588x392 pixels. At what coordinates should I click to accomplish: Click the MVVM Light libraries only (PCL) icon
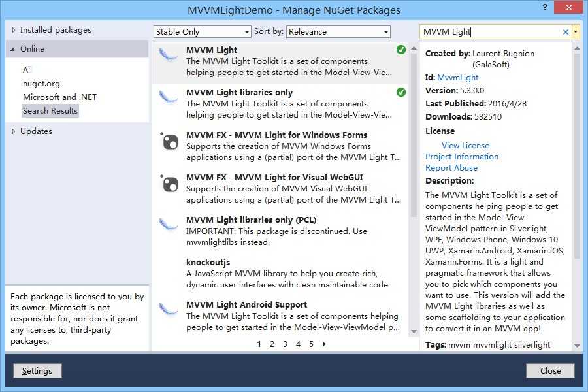click(x=168, y=224)
